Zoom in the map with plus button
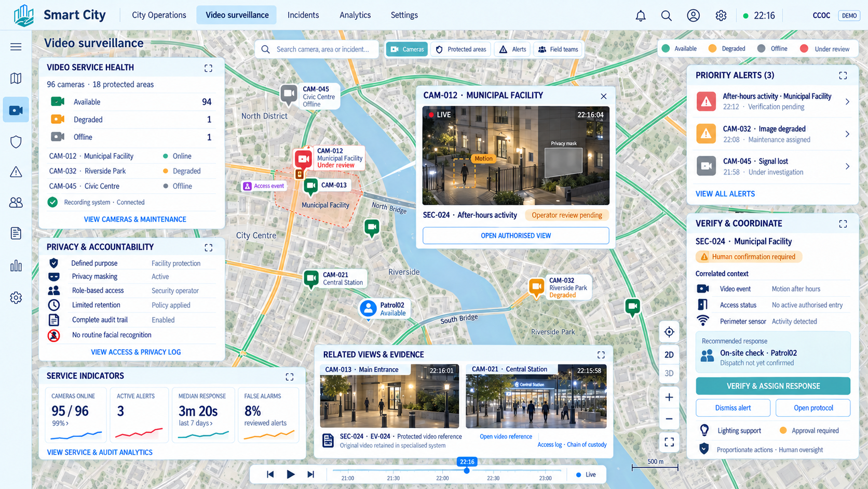Viewport: 868px width, 489px height. [x=669, y=398]
